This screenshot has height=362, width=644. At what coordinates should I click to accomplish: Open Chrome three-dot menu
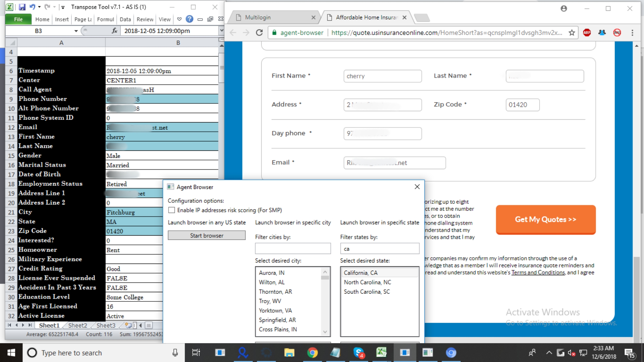[x=632, y=33]
